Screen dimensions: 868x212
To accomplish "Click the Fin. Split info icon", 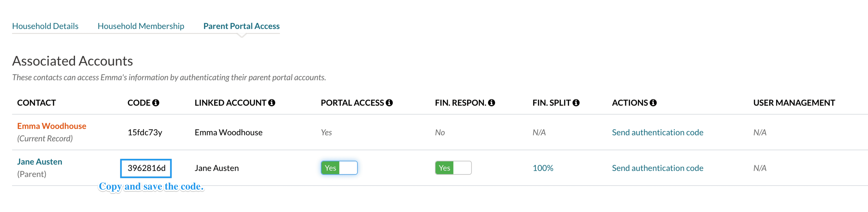I will pos(576,103).
